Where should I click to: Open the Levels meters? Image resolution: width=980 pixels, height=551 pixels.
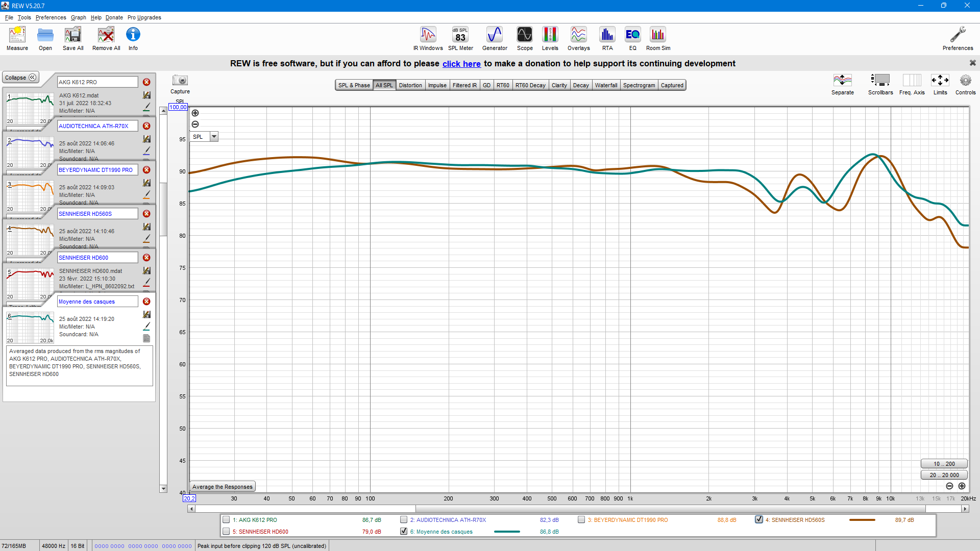coord(550,38)
